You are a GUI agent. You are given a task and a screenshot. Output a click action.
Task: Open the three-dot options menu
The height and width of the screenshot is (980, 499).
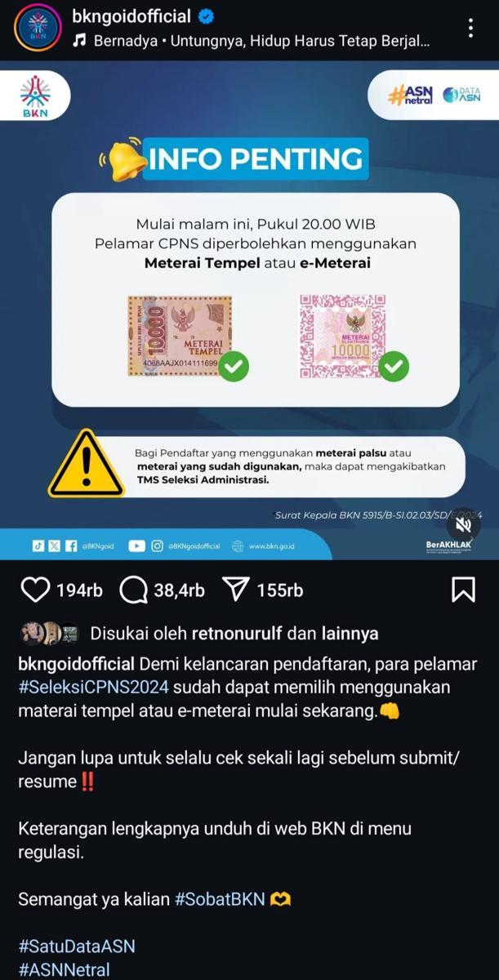coord(471,28)
